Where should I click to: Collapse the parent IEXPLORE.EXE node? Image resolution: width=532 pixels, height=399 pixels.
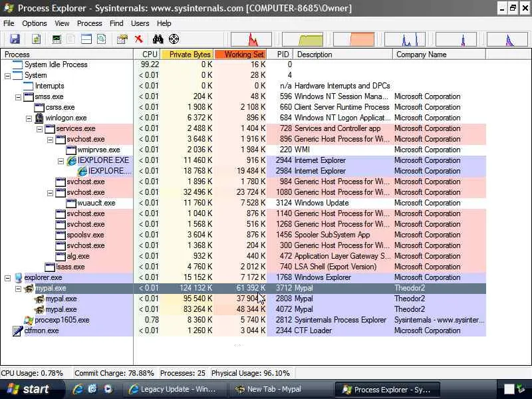click(61, 161)
